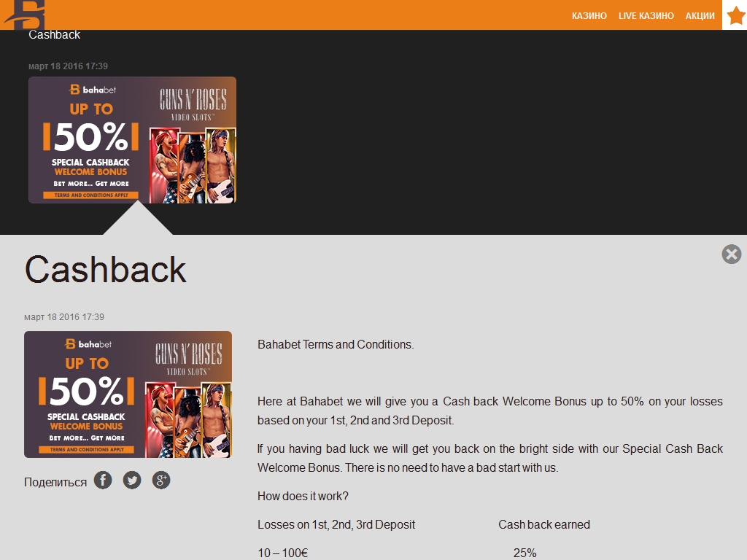Viewport: 747px width, 560px height.
Task: Close the Cashback details panel
Action: point(731,254)
